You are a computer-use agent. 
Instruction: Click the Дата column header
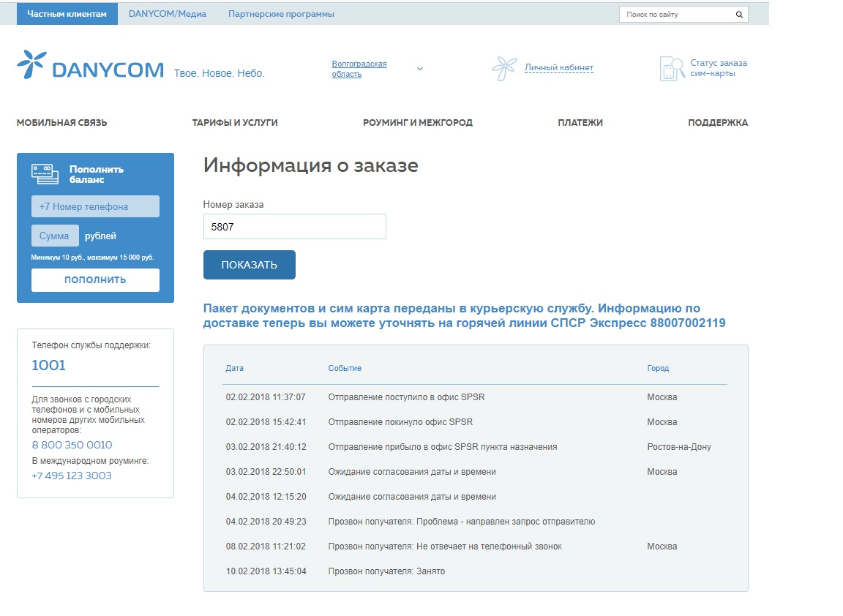tap(234, 368)
